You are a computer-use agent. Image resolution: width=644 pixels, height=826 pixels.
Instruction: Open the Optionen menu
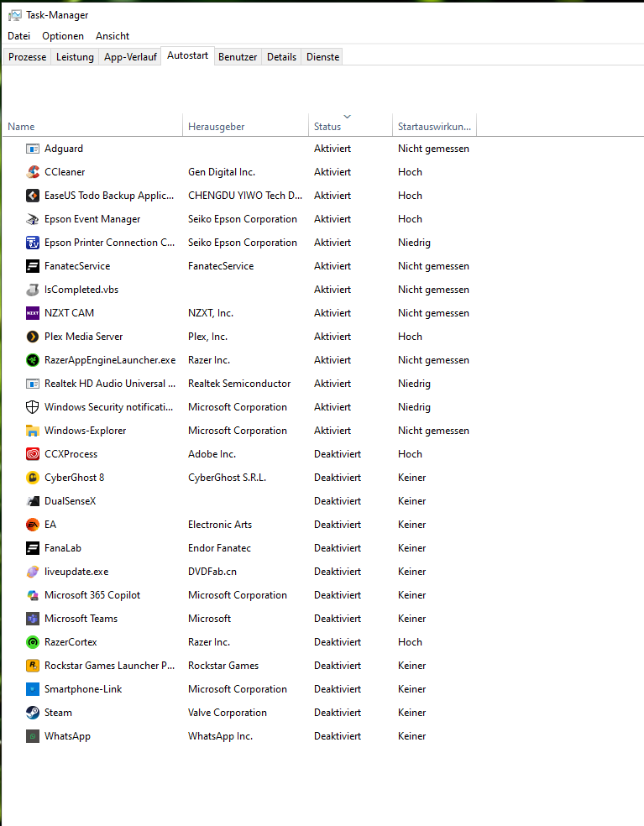point(63,36)
